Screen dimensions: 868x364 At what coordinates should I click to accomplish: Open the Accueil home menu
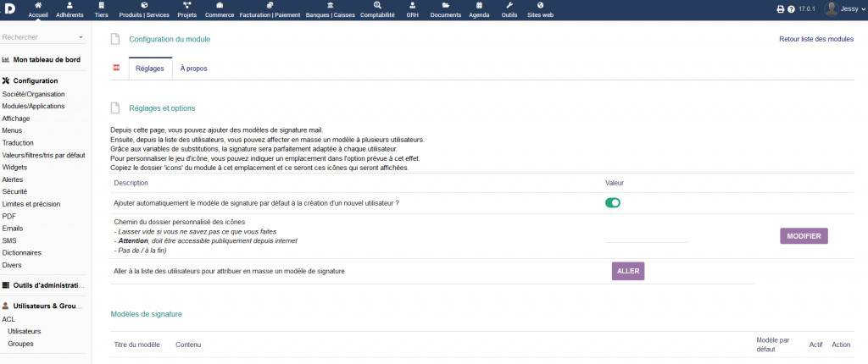point(37,10)
